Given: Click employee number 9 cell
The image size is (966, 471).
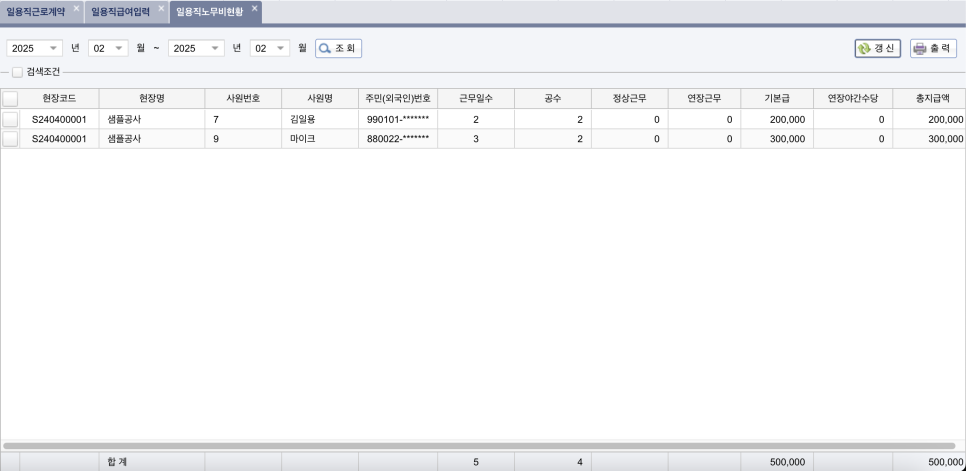Looking at the screenshot, I should point(243,139).
